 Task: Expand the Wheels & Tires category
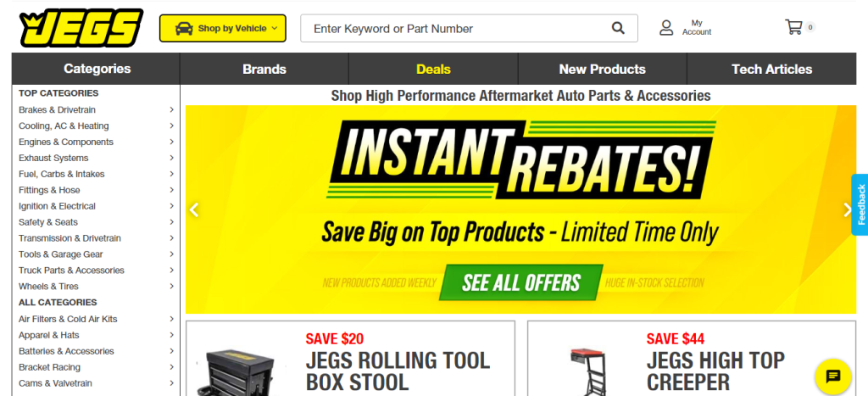coord(97,287)
